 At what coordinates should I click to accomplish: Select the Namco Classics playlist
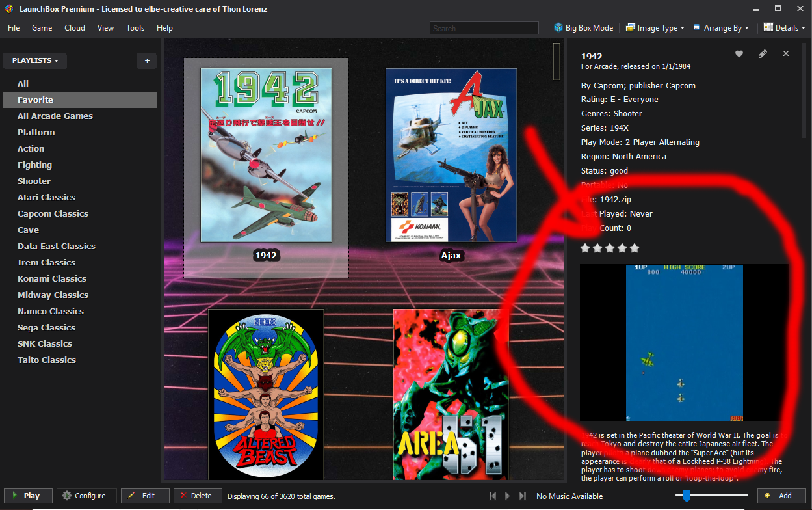click(80, 311)
